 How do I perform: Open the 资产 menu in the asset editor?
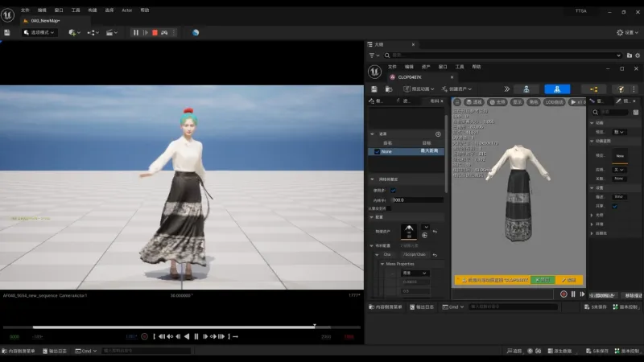coord(426,67)
